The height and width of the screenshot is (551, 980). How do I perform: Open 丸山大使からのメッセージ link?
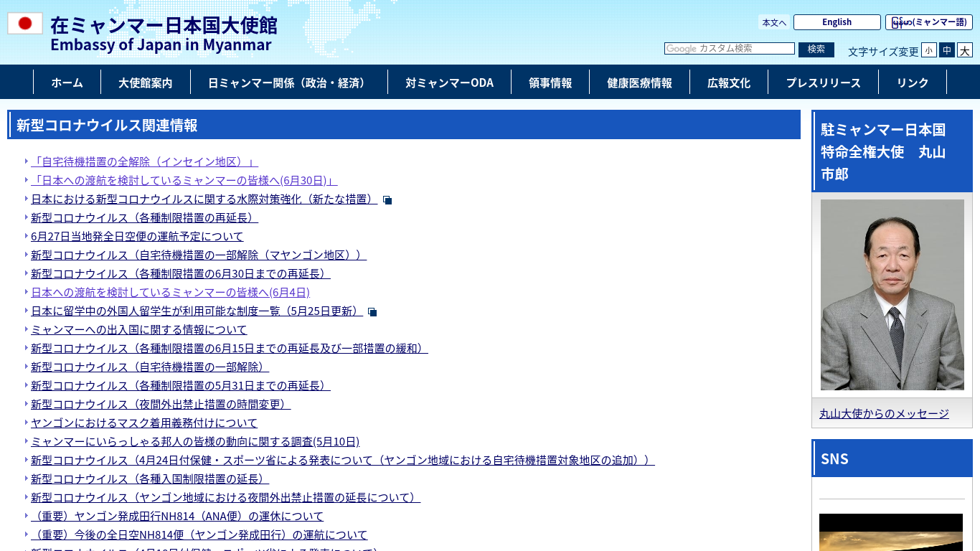[x=884, y=413]
